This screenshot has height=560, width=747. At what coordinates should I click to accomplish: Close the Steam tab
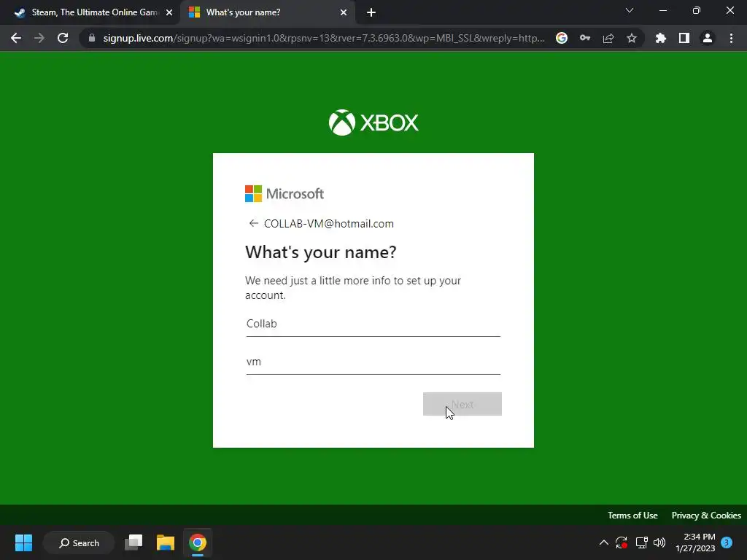[x=169, y=12]
